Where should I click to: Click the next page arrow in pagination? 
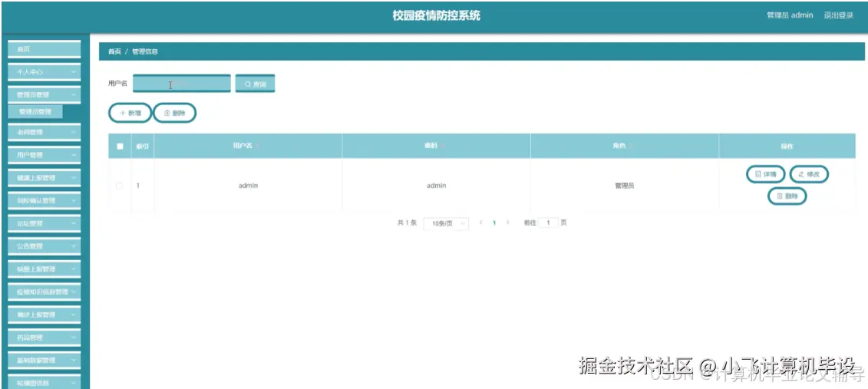507,223
